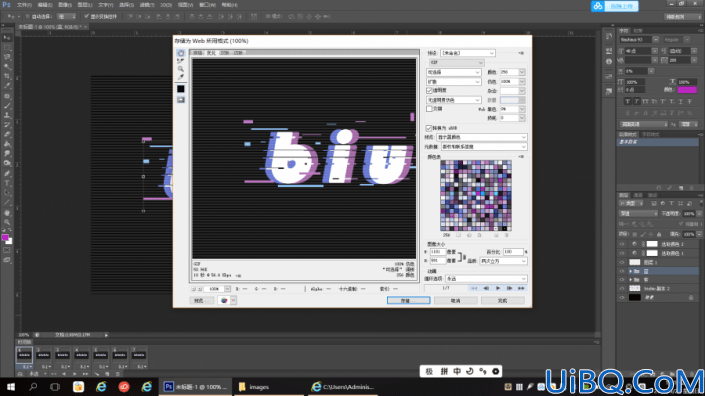Switch to the Original tab in preview
The width and height of the screenshot is (705, 396).
(x=198, y=53)
